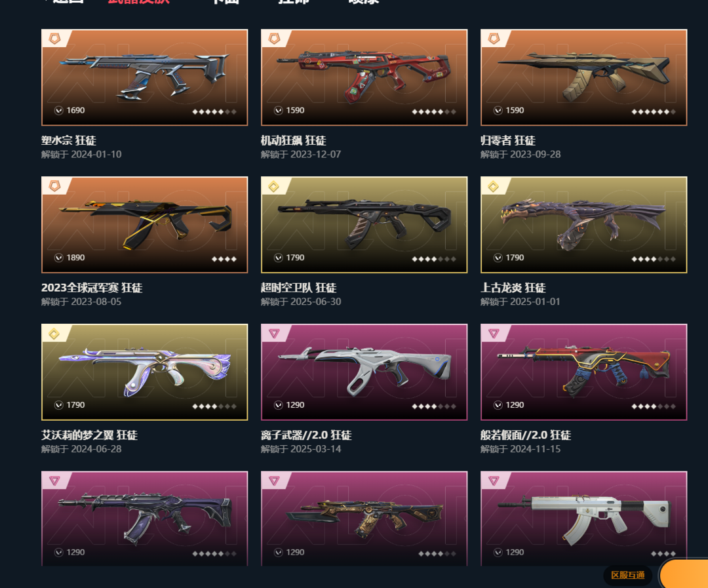Open the 2023全球冠军赛 狂徒 skin thumbnail
The height and width of the screenshot is (588, 708).
[144, 224]
